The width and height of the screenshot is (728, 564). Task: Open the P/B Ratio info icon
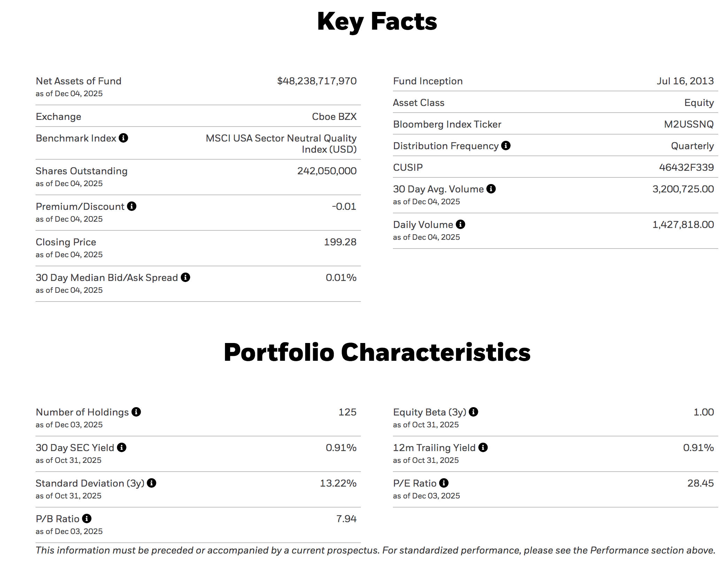click(x=87, y=519)
